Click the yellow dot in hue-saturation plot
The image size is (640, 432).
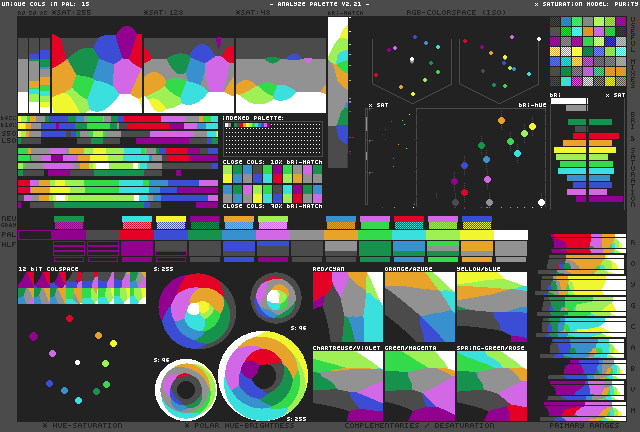click(x=113, y=344)
